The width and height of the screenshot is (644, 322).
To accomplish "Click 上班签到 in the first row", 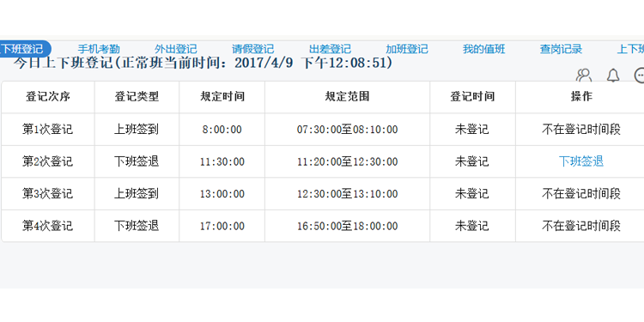I will [137, 130].
